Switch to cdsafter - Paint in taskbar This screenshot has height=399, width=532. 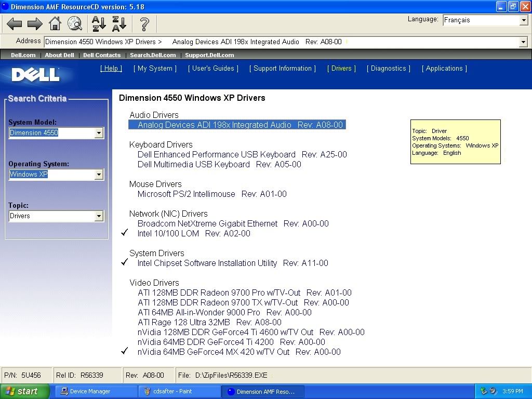[x=179, y=391]
